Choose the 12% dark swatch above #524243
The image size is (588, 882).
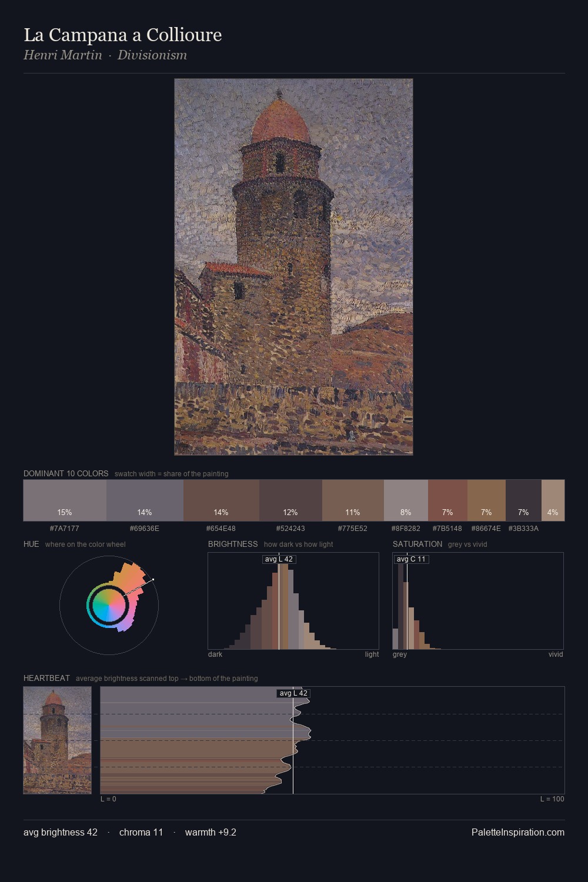290,500
